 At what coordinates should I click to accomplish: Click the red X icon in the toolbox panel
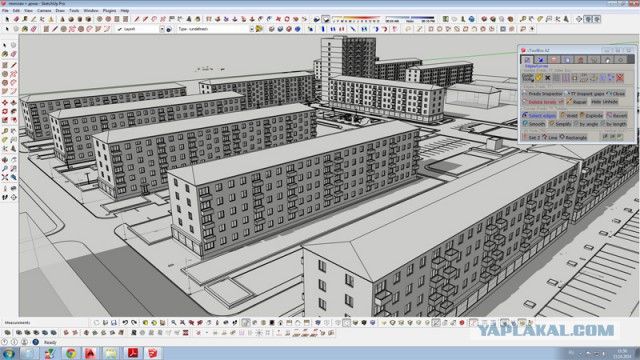pyautogui.click(x=620, y=78)
